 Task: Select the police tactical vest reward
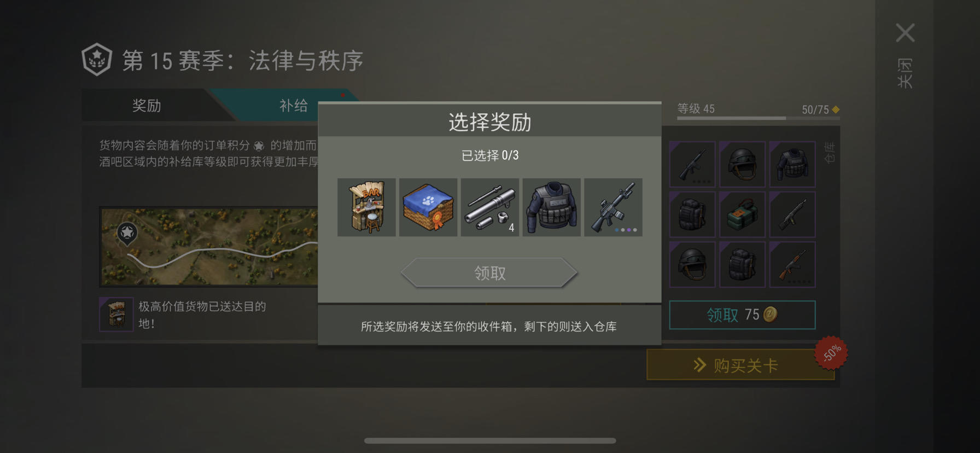(551, 207)
